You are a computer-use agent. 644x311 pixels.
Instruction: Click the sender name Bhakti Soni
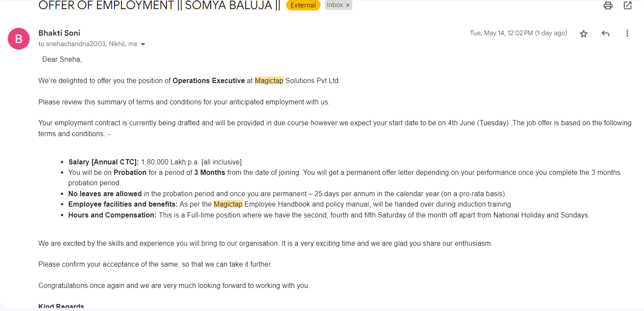tap(59, 33)
